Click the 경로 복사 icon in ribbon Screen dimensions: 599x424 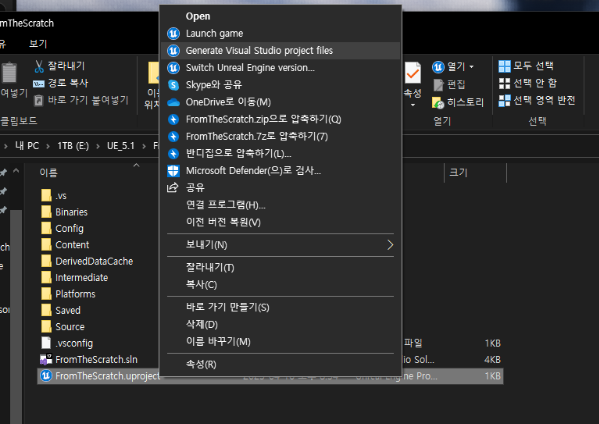39,84
